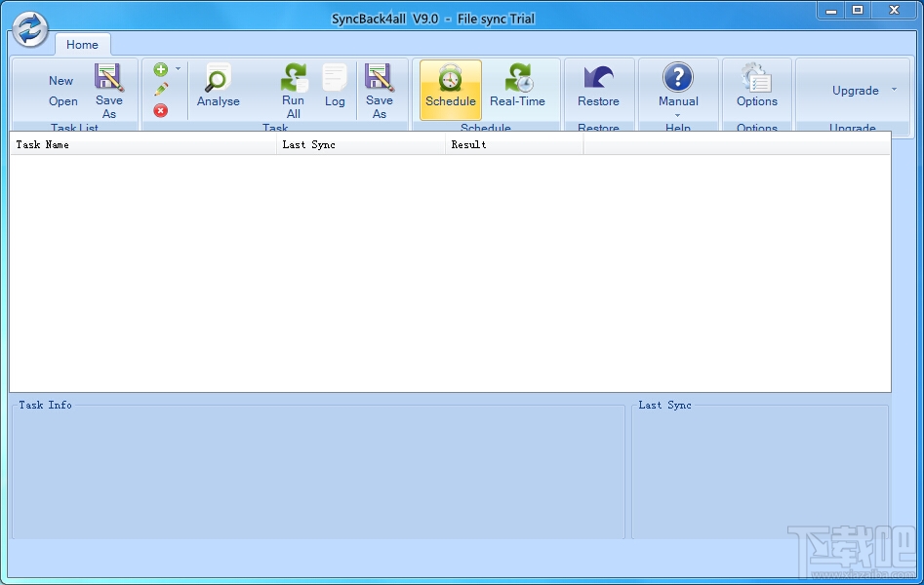Close the SyncBack4all window
Screen dimensions: 924x585
894,11
